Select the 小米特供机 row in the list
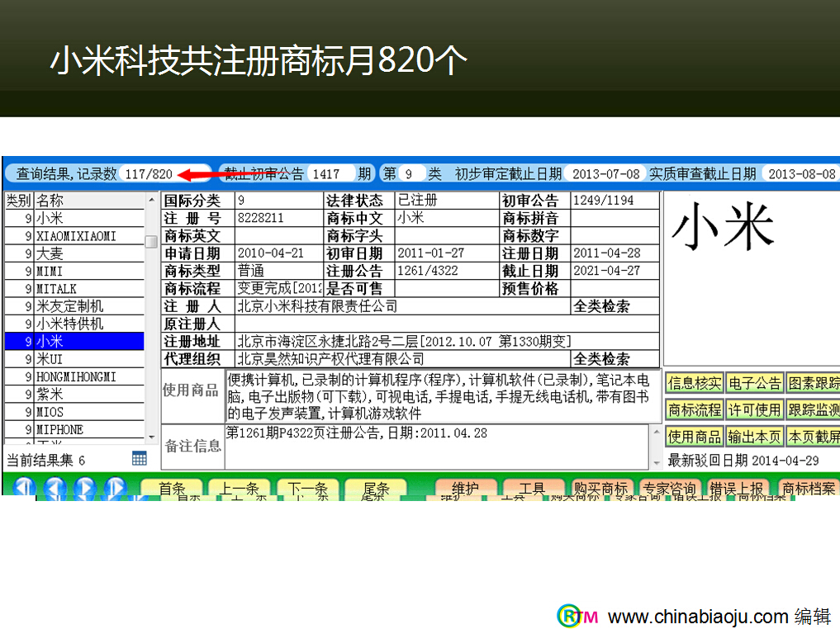This screenshot has height=629, width=840. coord(74,324)
